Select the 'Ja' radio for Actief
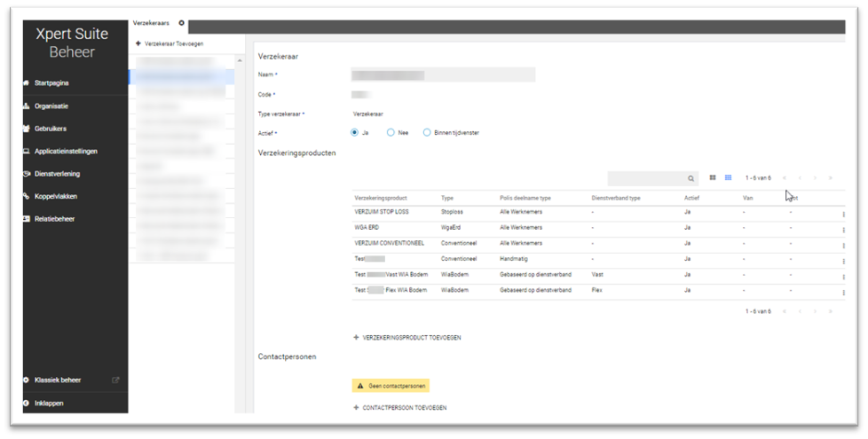This screenshot has width=868, height=439. point(355,133)
